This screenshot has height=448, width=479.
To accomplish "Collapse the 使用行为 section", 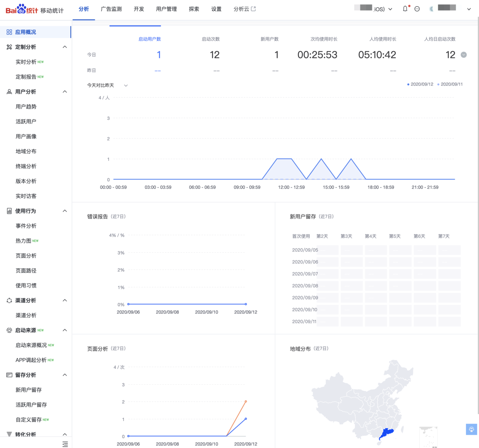I will pyautogui.click(x=65, y=211).
